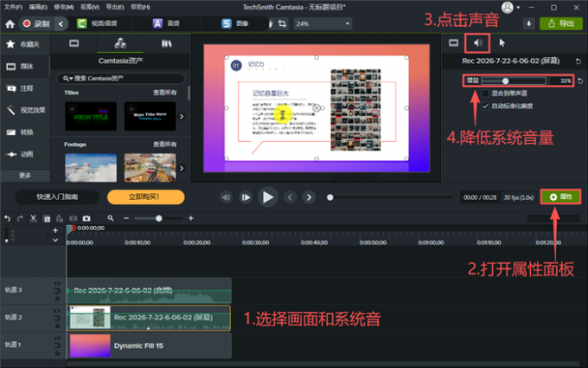Open the 编辑(E) menu
The height and width of the screenshot is (368, 588).
click(38, 7)
